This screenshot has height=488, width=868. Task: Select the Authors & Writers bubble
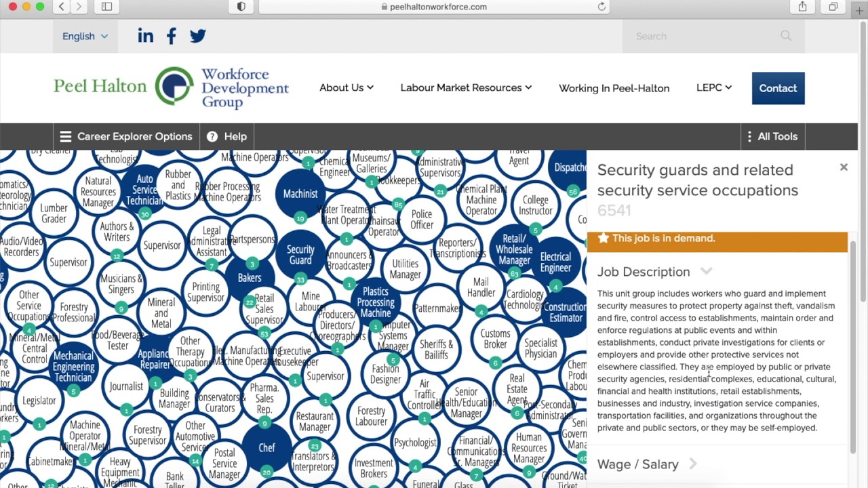pyautogui.click(x=117, y=232)
